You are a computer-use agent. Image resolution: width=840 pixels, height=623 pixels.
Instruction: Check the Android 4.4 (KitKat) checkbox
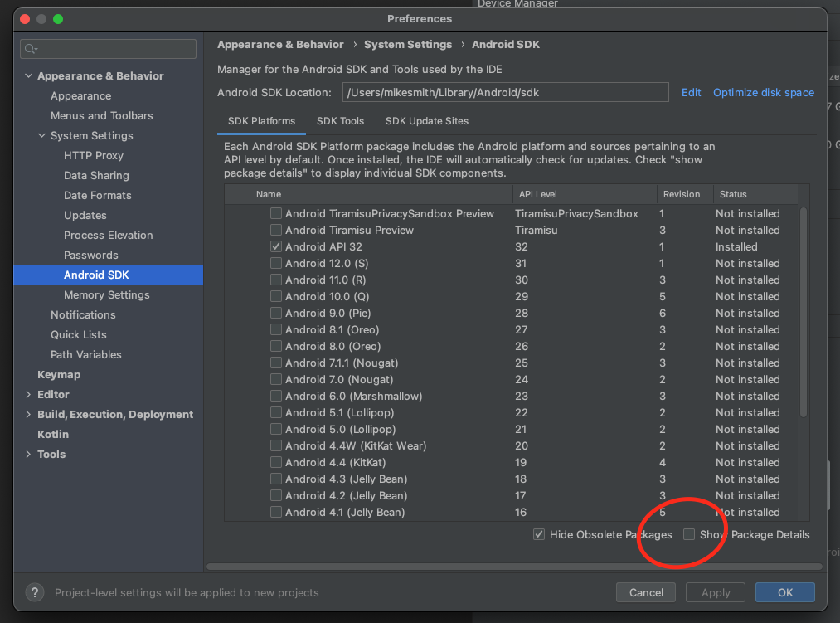click(x=276, y=462)
